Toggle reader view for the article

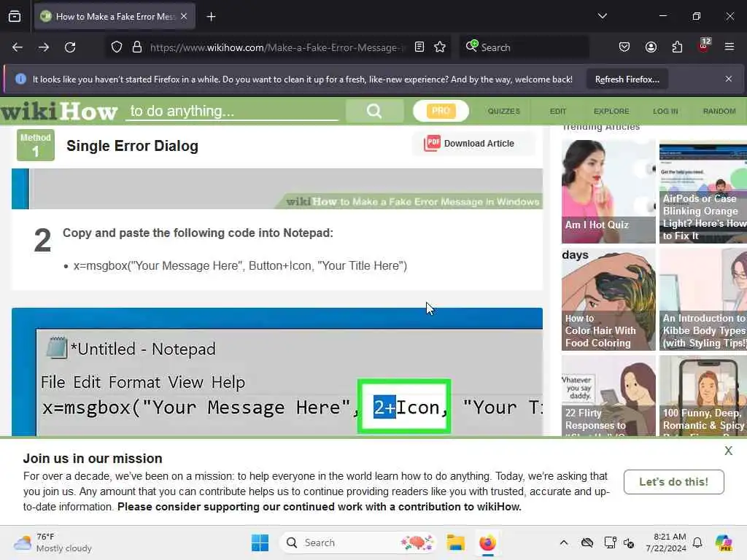coord(419,47)
